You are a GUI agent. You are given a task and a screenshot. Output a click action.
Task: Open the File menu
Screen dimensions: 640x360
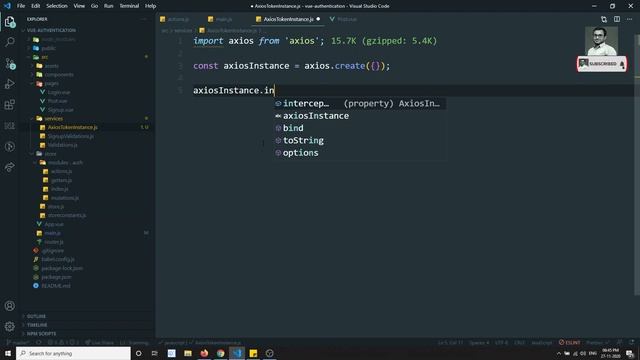(21, 6)
